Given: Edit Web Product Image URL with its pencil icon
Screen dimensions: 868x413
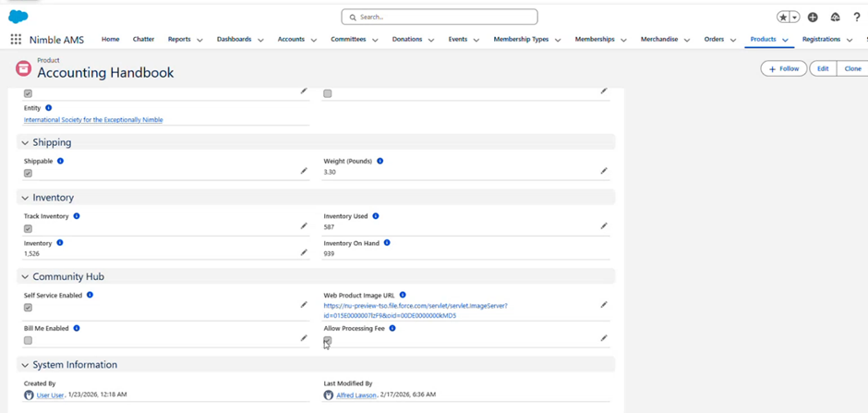Looking at the screenshot, I should coord(604,305).
